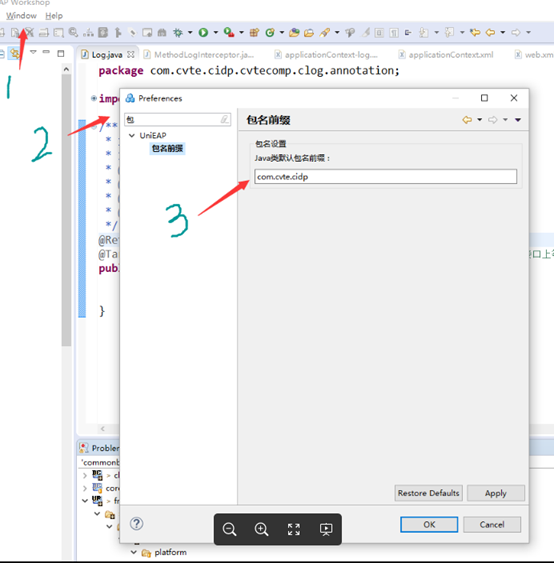This screenshot has width=554, height=563.
Task: Click the Search flashlight icon
Action: (x=325, y=33)
